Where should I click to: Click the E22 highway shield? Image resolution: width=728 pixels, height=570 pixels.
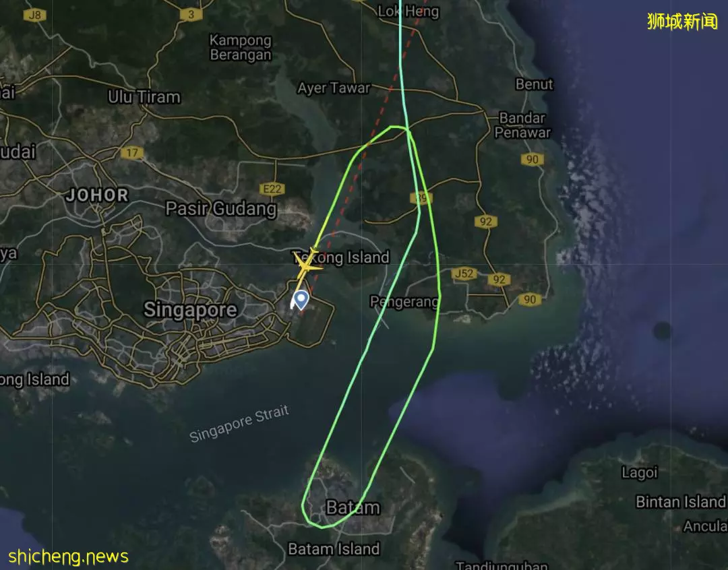272,189
